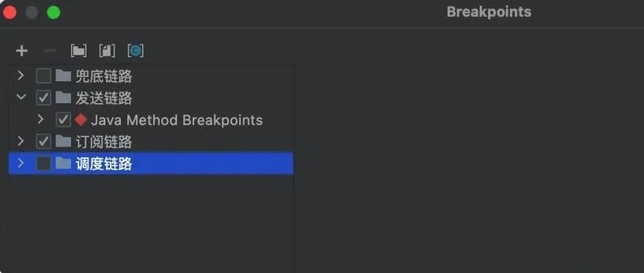Uncheck the Java Method Breakpoints checkbox
The image size is (644, 273).
point(63,120)
